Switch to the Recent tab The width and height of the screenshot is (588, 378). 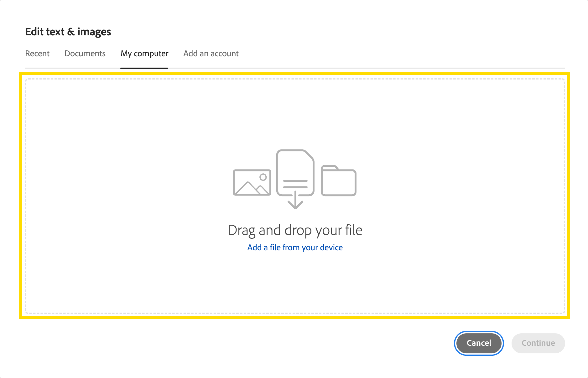tap(37, 54)
